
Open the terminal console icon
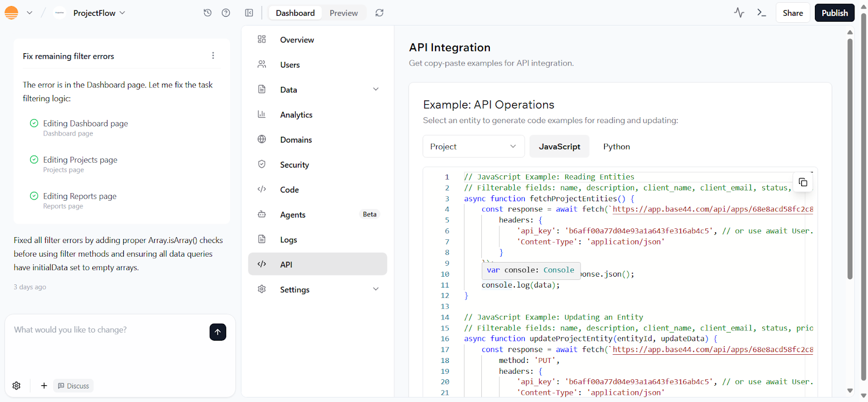pos(762,12)
